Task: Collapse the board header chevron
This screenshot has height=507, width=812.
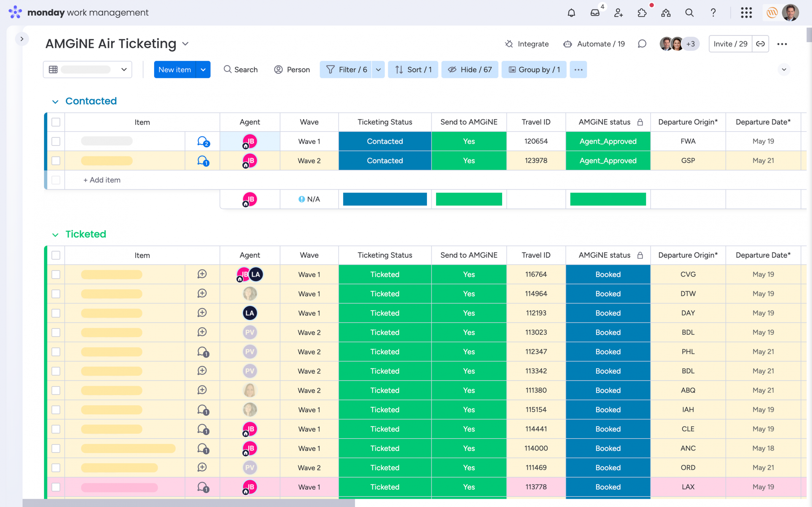Action: [x=784, y=70]
